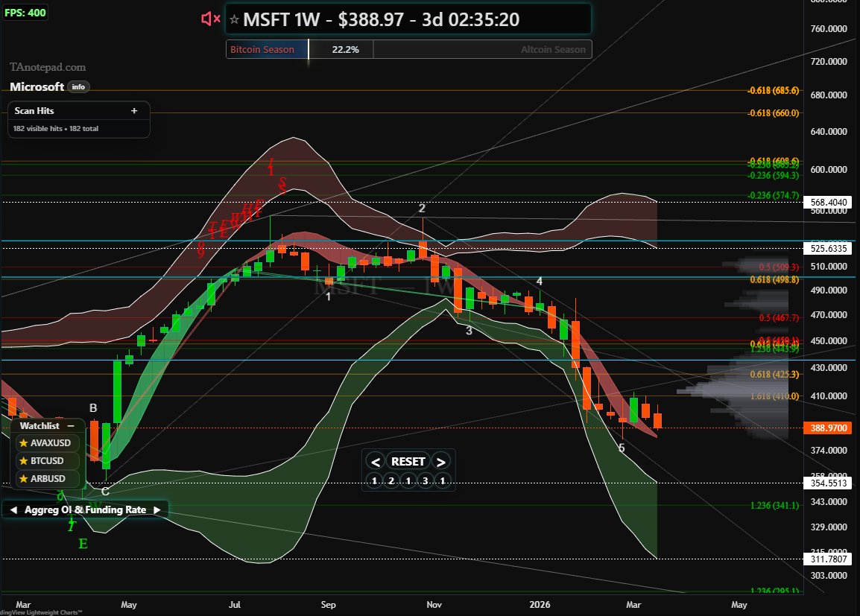This screenshot has width=860, height=616.
Task: Open BTCUSD from the watchlist
Action: point(47,461)
